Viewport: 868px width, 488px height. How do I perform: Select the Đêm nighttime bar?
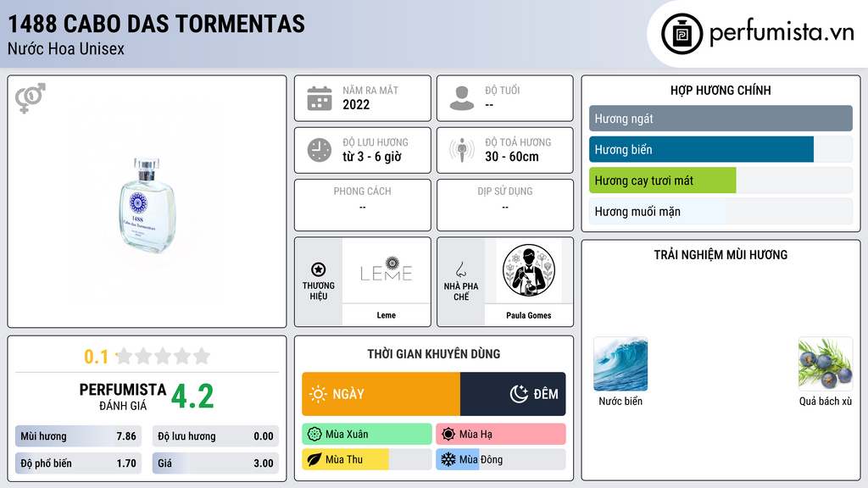pos(513,394)
